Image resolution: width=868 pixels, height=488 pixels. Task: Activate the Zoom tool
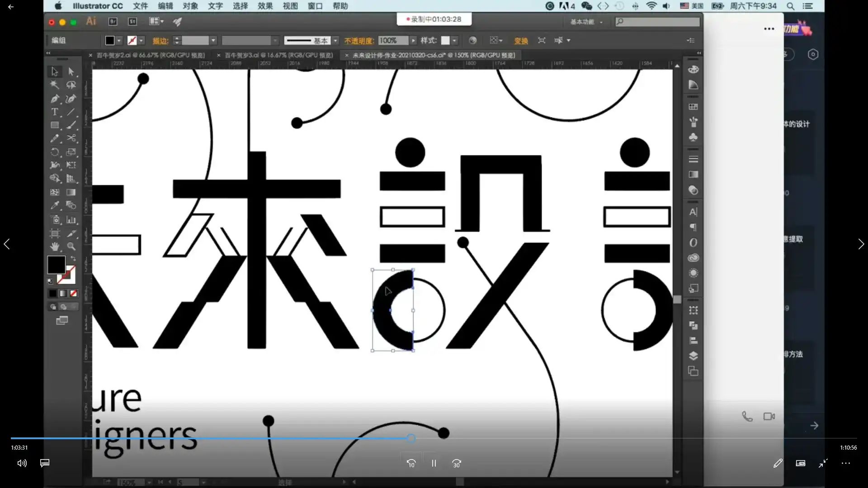point(71,247)
